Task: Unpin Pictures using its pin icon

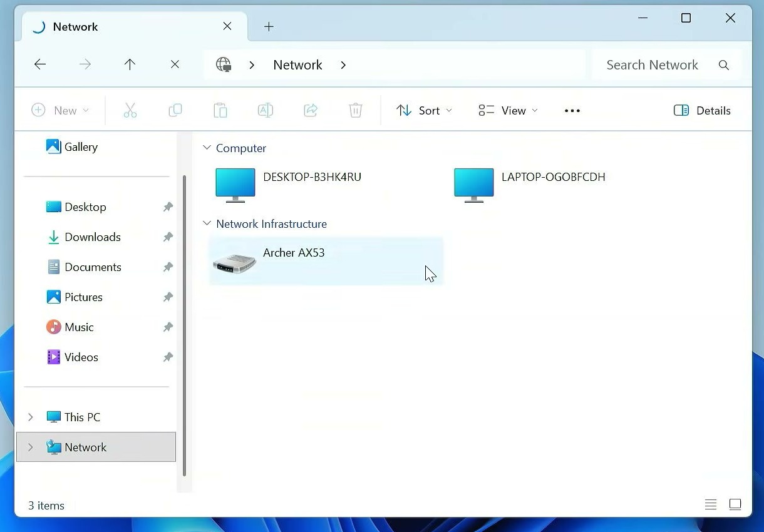Action: [168, 297]
